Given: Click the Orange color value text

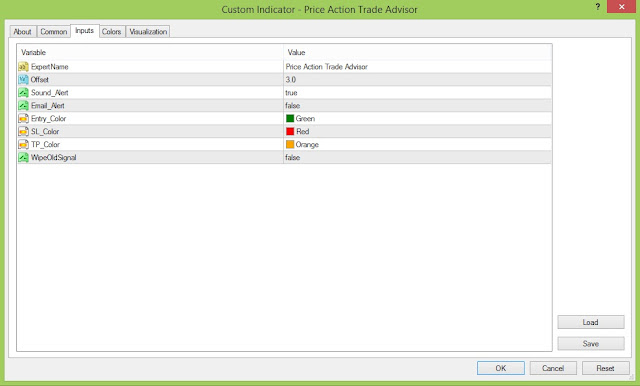Looking at the screenshot, I should click(x=307, y=144).
